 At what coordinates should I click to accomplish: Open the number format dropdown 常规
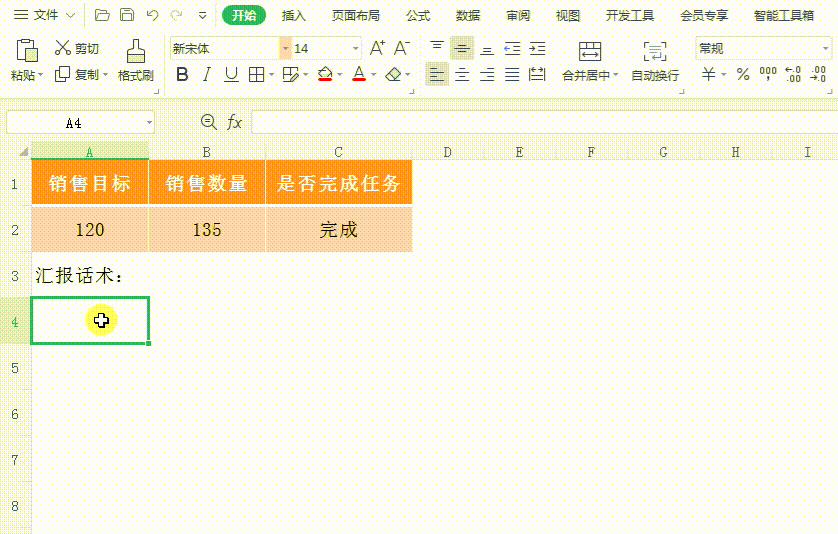(x=825, y=48)
